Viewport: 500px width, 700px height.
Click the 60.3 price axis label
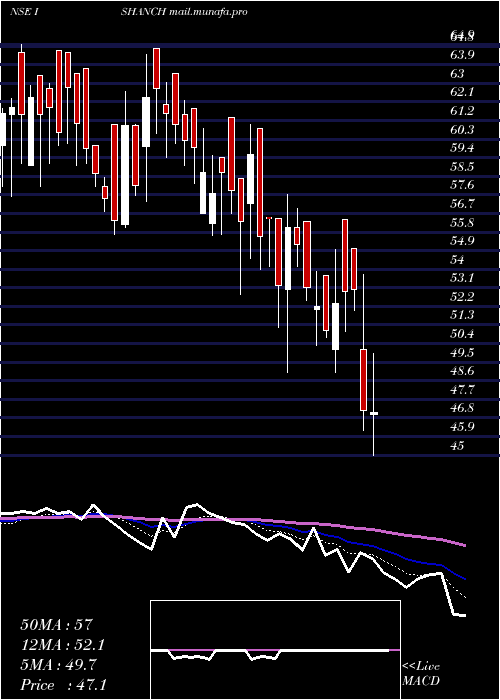462,130
